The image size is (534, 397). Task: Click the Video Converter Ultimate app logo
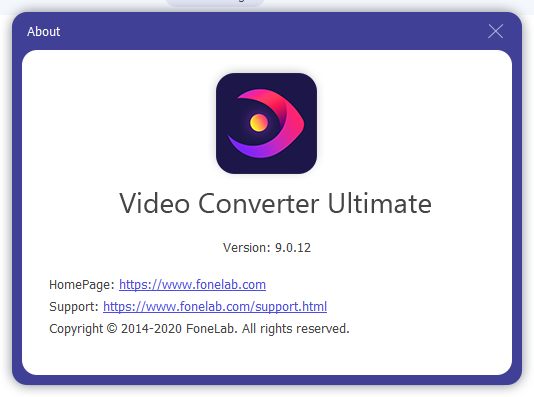pos(266,123)
